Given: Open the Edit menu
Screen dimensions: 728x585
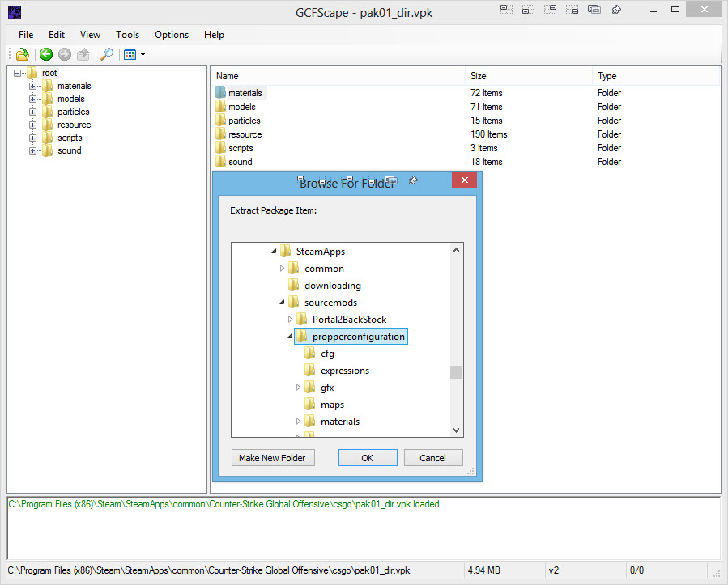Looking at the screenshot, I should tap(57, 35).
